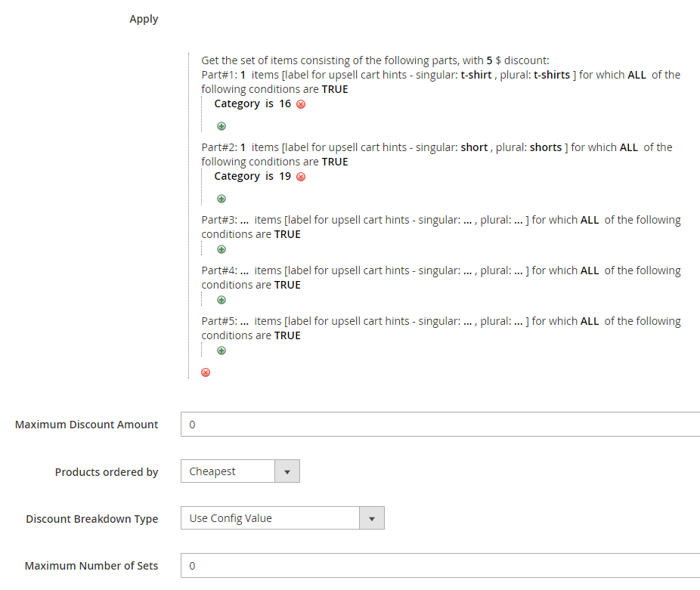Set the Part#5 plural label placeholder
The image size is (700, 590).
(519, 321)
